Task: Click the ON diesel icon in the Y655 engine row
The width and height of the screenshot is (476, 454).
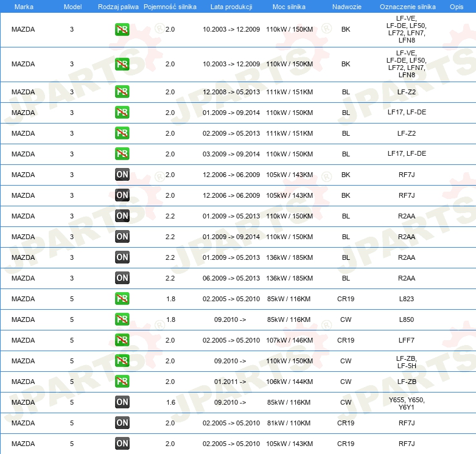Action: [x=122, y=402]
